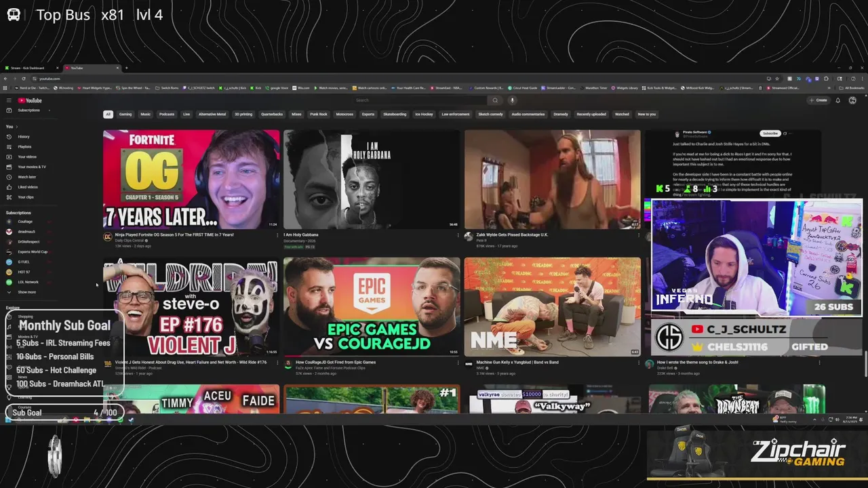
Task: Play the Epic Games vs CourageJD video
Action: tap(372, 307)
